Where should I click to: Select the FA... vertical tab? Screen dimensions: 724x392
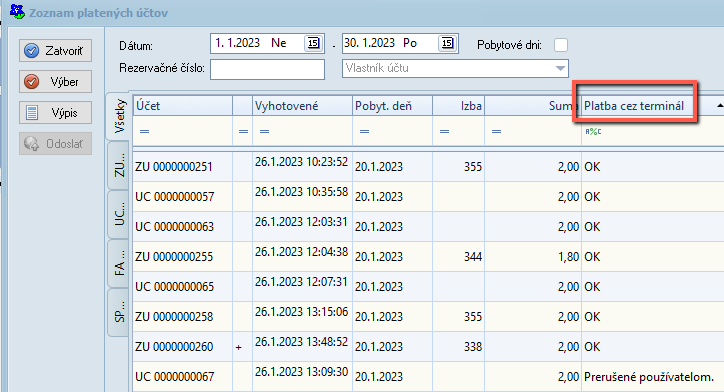119,264
